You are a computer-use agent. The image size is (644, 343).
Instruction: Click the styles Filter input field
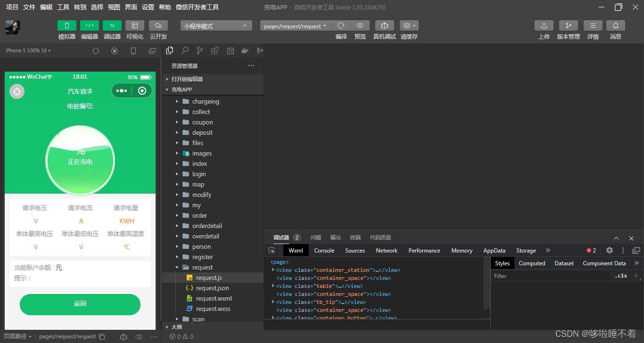click(552, 276)
